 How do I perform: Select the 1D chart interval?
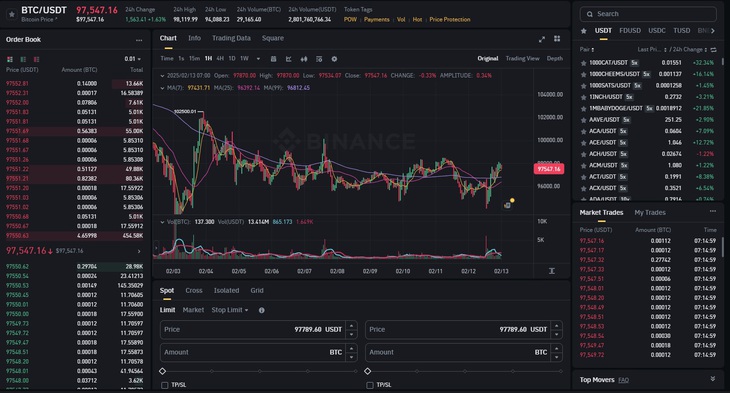coord(232,59)
